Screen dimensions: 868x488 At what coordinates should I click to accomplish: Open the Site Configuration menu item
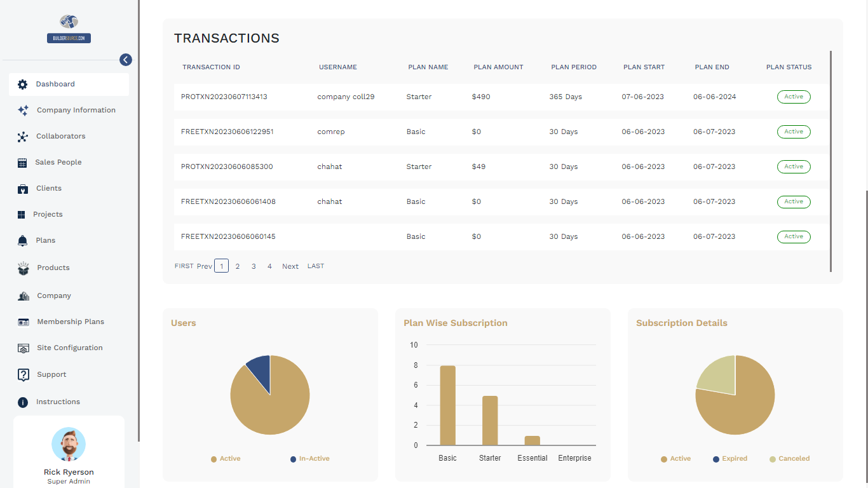tap(69, 348)
